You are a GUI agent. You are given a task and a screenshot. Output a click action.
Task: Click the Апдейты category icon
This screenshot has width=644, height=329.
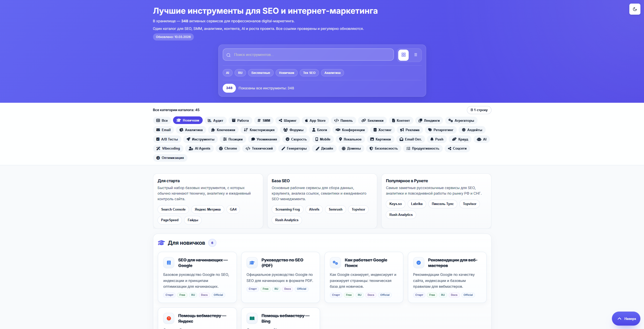(464, 130)
